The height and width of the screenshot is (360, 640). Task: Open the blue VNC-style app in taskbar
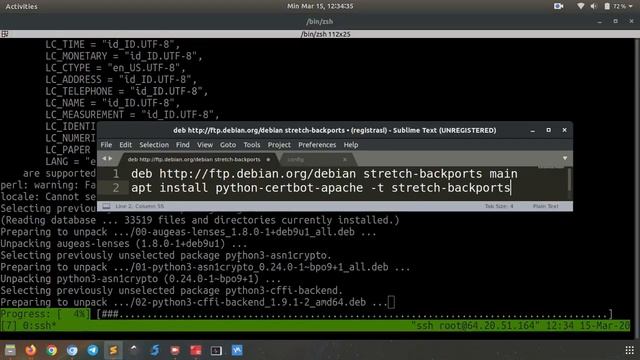click(x=237, y=350)
